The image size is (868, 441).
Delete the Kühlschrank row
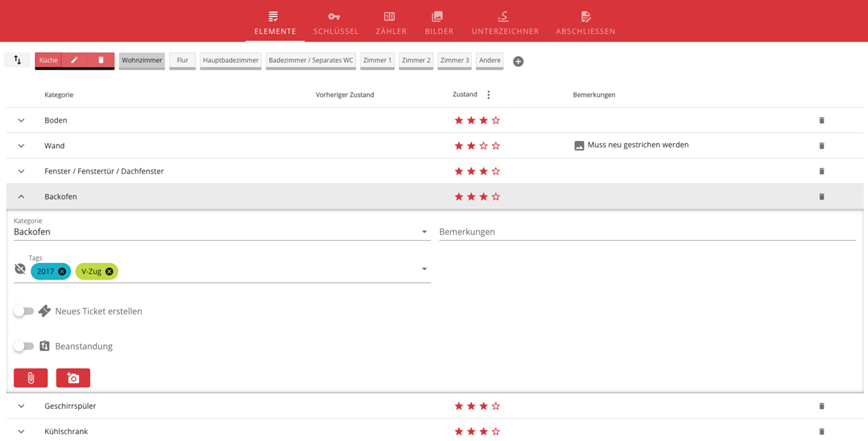(822, 431)
